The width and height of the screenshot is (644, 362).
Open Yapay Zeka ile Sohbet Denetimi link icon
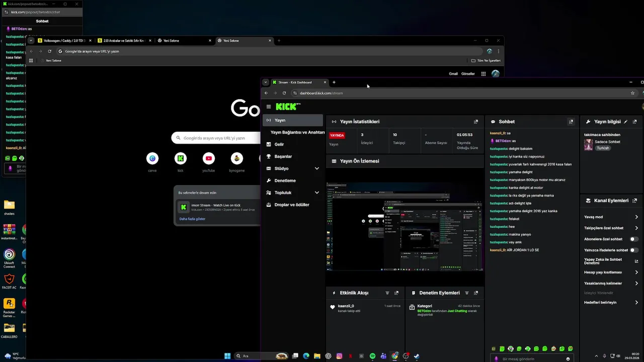pyautogui.click(x=636, y=261)
